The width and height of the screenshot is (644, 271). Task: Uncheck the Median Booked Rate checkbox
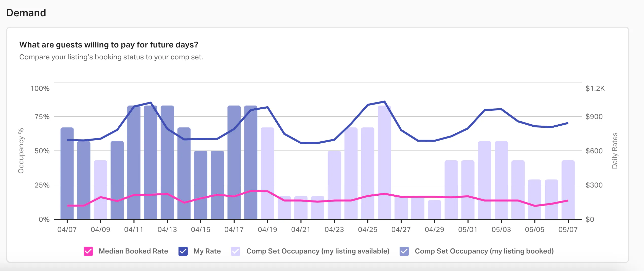(x=88, y=251)
